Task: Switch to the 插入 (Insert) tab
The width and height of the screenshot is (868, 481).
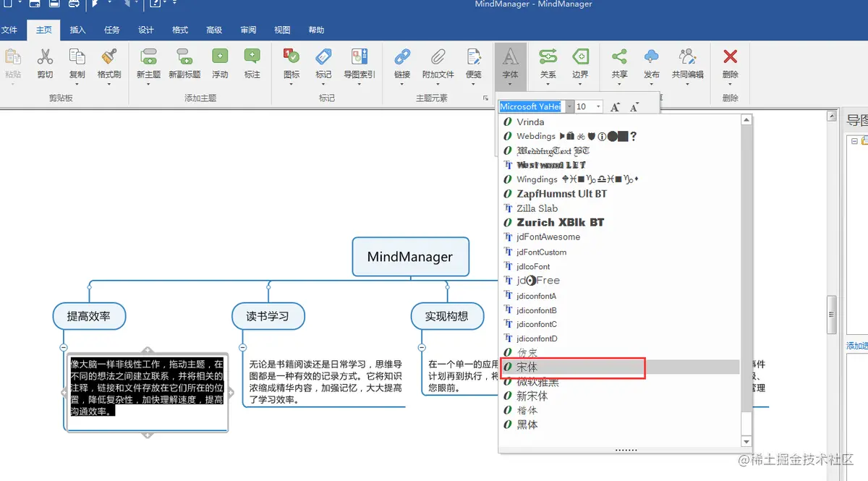Action: point(77,30)
